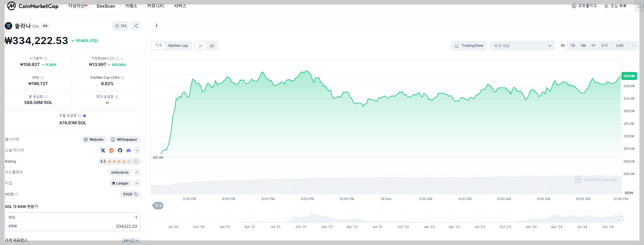This screenshot has width=644, height=245.
Task: Open the 관심 목록 watchlist star link
Action: coord(615,6)
